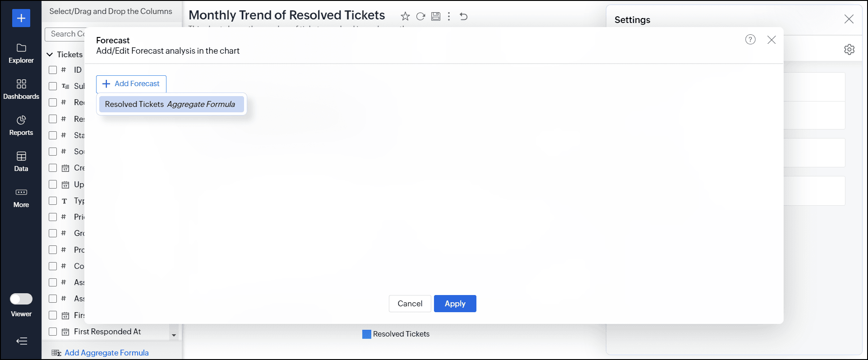868x360 pixels.
Task: Click the Resolved Tickets legend color swatch
Action: pos(367,334)
